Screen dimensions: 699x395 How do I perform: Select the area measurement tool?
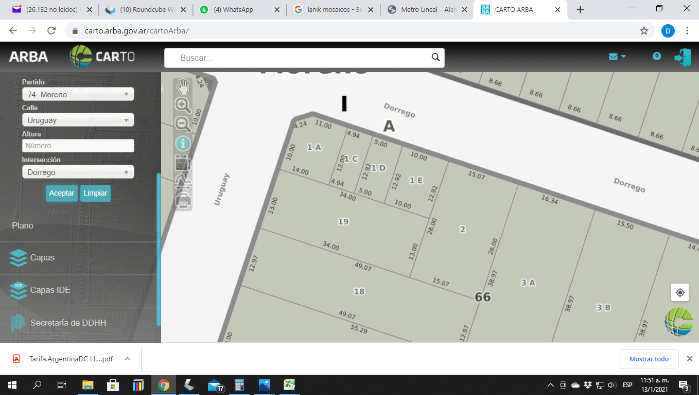(183, 163)
